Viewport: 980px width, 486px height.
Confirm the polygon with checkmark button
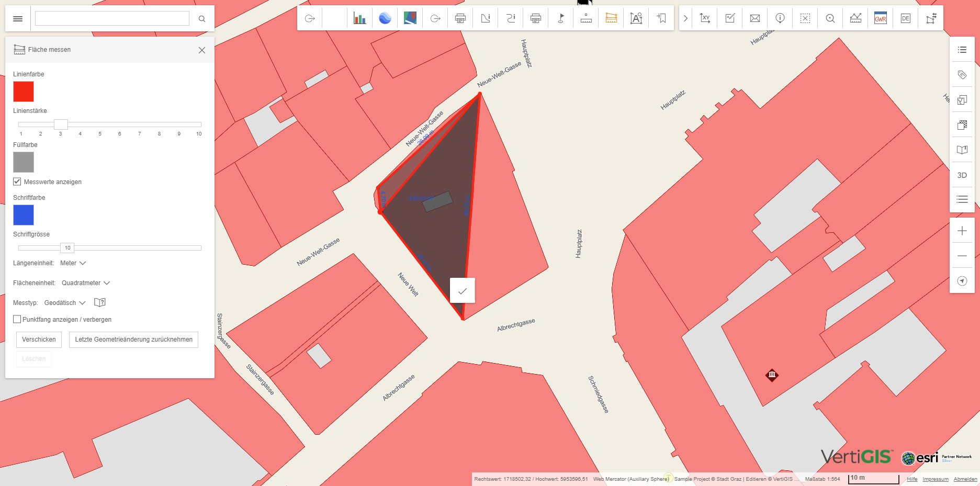[463, 291]
